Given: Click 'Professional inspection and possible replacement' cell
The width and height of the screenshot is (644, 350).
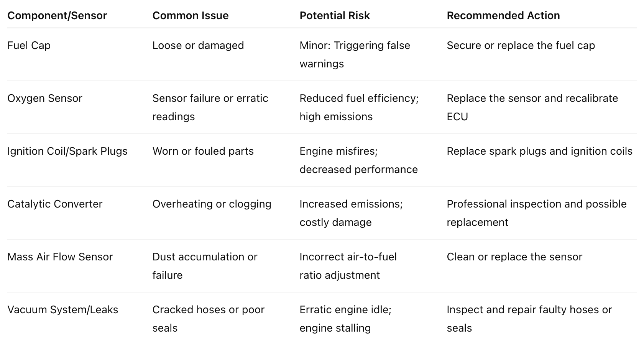Looking at the screenshot, I should tap(537, 213).
